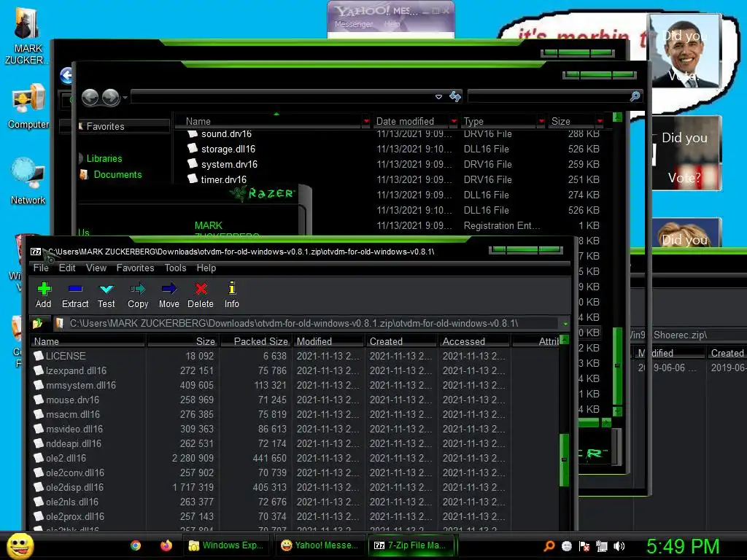Open Date modified column filter dropdown
747x560 pixels.
pos(454,122)
